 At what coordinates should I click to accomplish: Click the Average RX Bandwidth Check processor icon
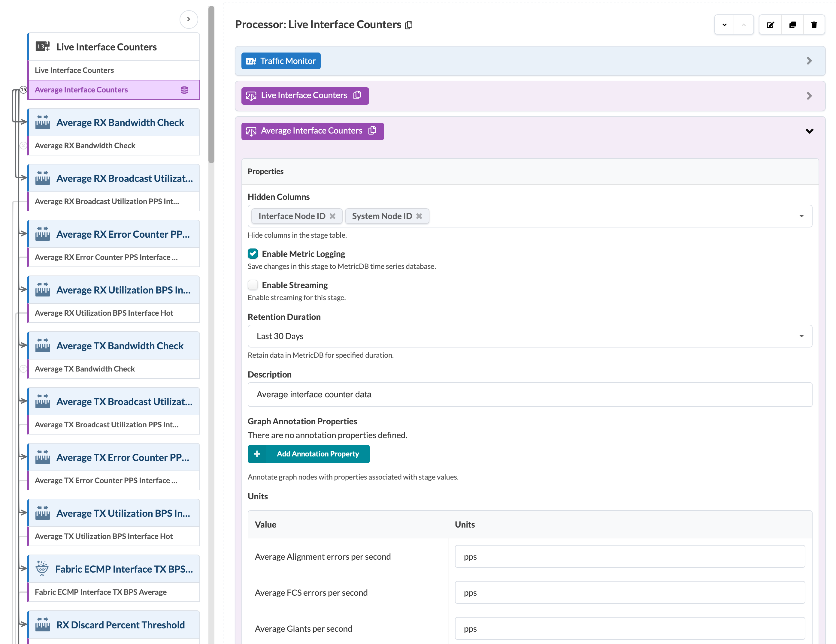click(x=42, y=122)
